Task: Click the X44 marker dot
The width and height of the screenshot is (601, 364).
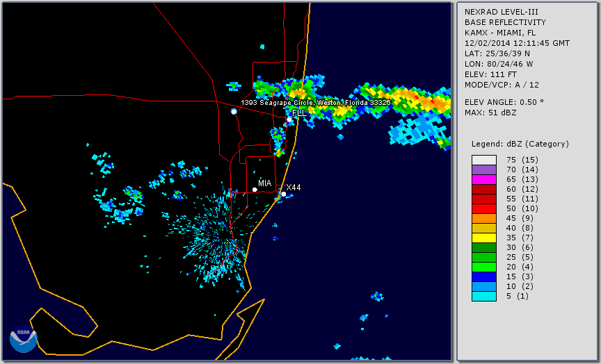Action: [284, 194]
